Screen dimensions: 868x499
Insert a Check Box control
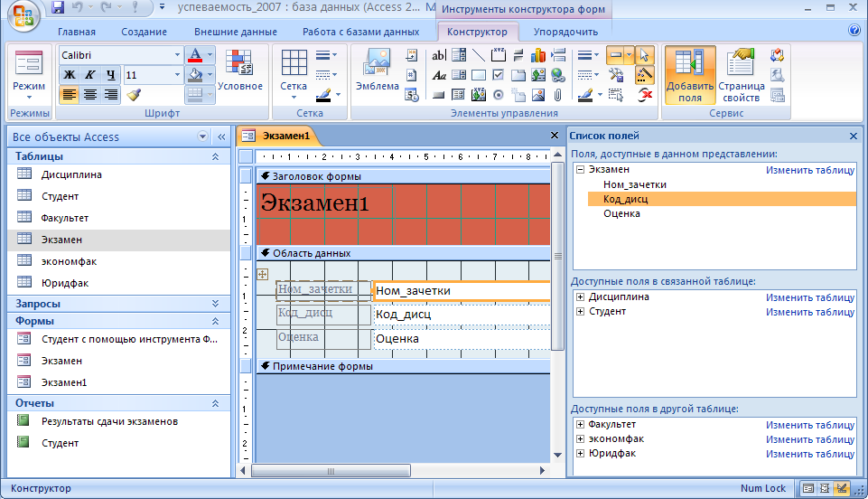pos(499,75)
